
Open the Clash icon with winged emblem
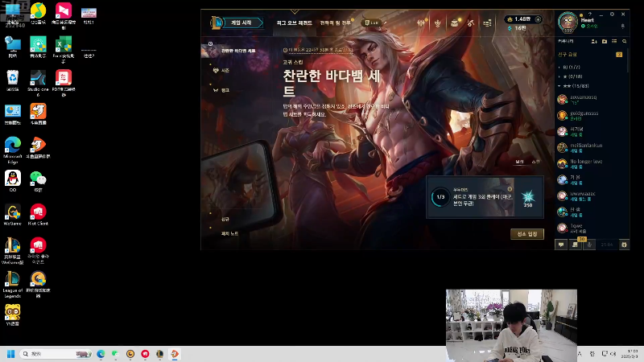(420, 23)
